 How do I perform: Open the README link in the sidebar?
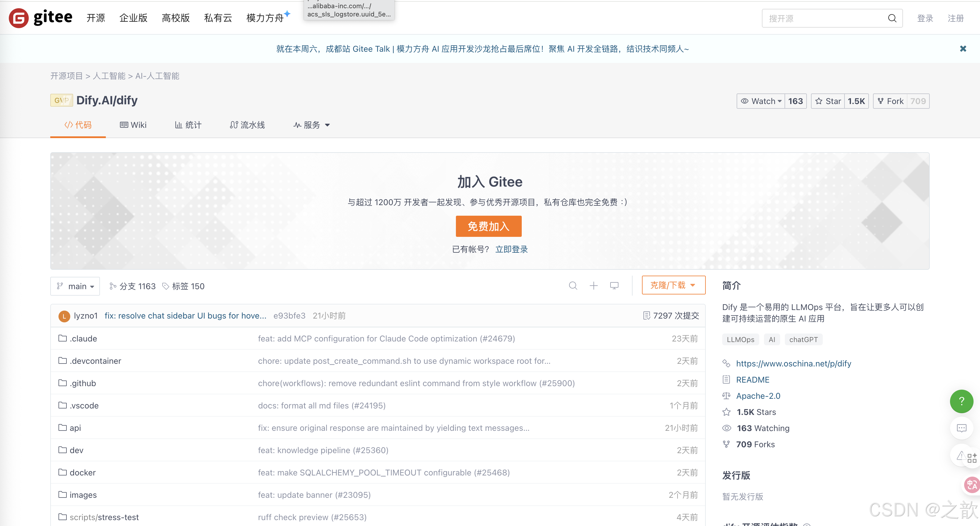(752, 380)
